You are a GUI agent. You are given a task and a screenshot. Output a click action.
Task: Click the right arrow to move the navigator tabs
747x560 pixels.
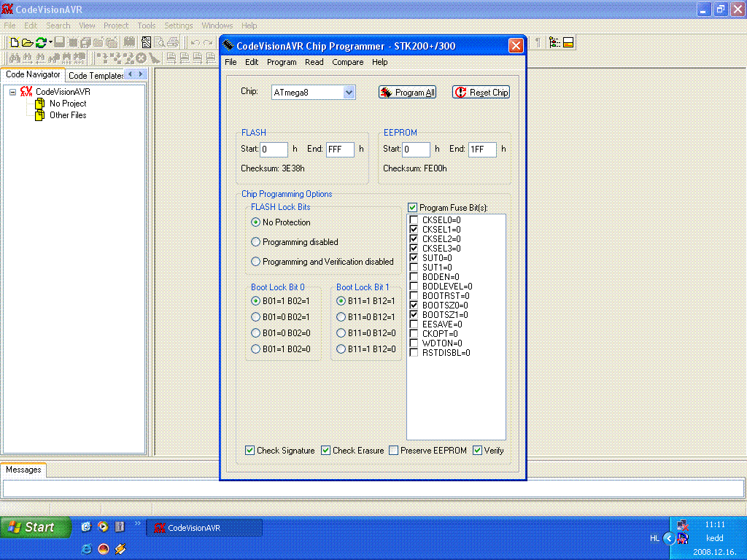pos(141,74)
